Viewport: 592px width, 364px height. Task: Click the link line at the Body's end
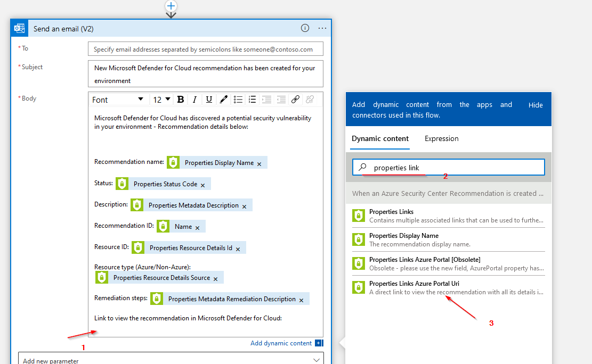tap(188, 318)
